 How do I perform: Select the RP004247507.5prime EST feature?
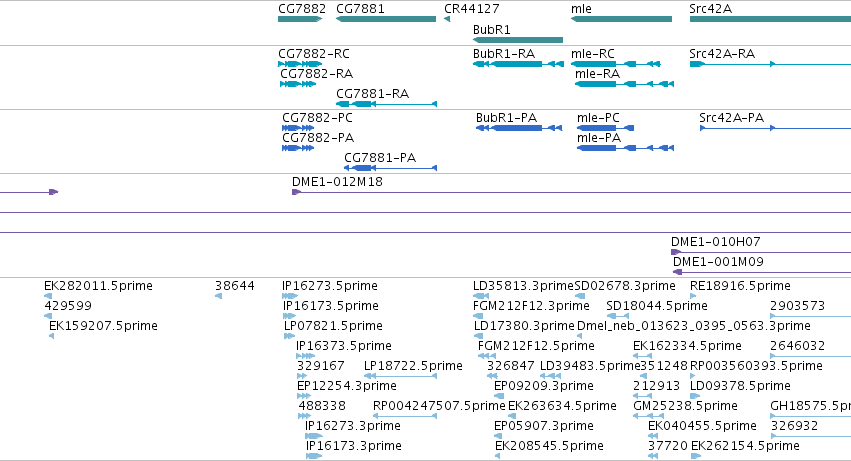405,416
